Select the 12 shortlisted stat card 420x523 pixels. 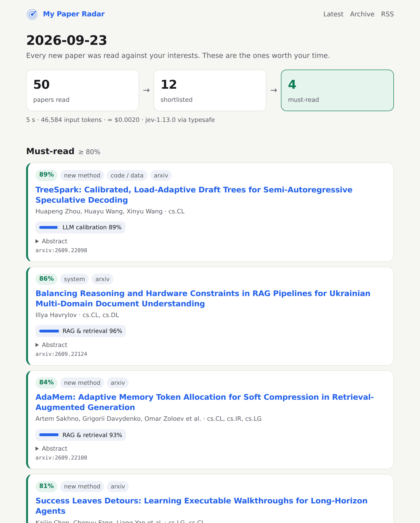pyautogui.click(x=210, y=90)
